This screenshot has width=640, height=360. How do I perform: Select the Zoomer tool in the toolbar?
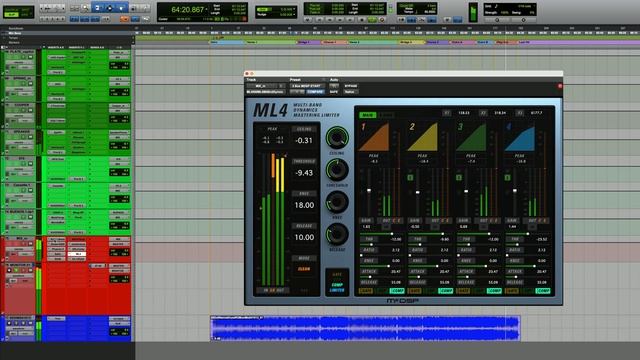tap(85, 8)
